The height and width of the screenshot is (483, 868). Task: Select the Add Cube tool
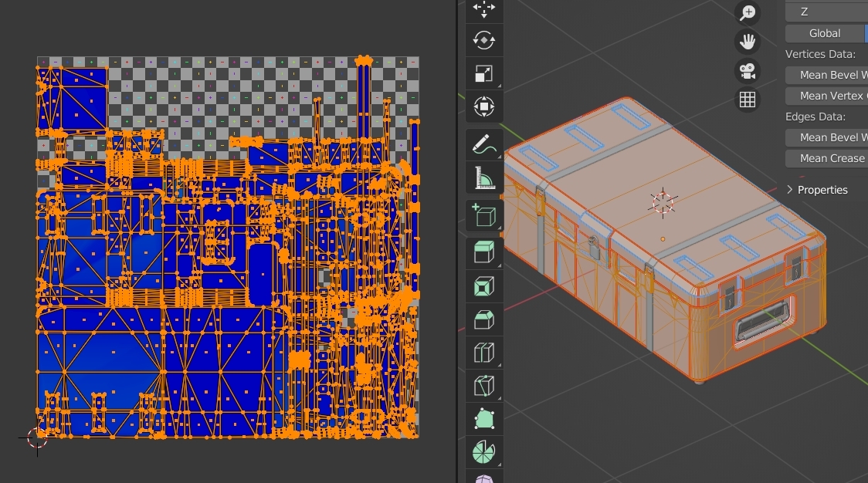point(484,216)
